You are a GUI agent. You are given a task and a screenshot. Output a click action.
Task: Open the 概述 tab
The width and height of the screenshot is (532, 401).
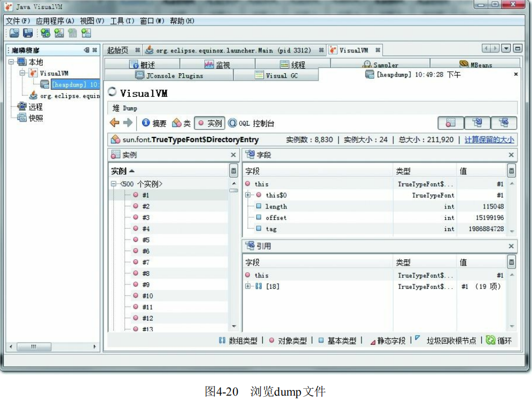click(x=142, y=64)
